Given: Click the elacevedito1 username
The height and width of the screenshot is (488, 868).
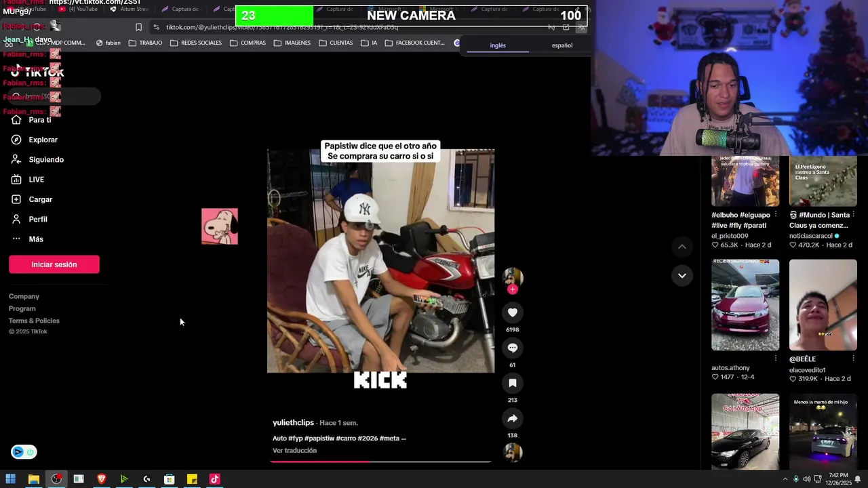Looking at the screenshot, I should pyautogui.click(x=807, y=370).
